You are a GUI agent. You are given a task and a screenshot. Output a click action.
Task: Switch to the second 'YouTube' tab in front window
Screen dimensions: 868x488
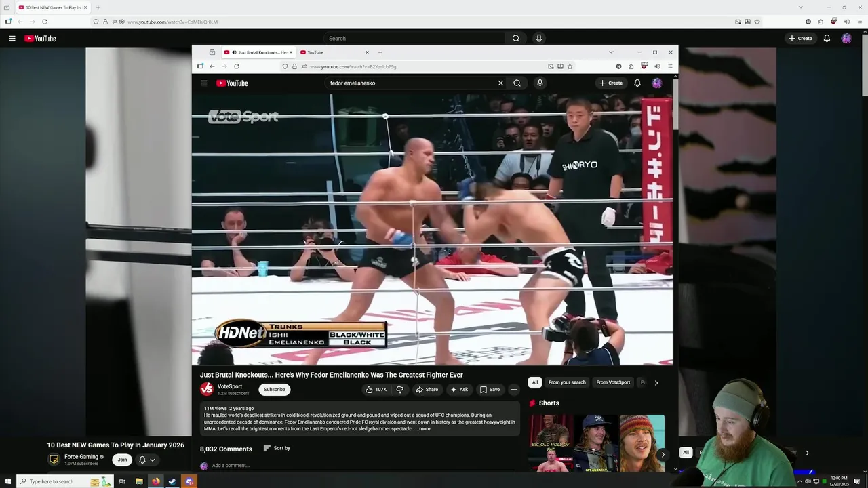334,52
